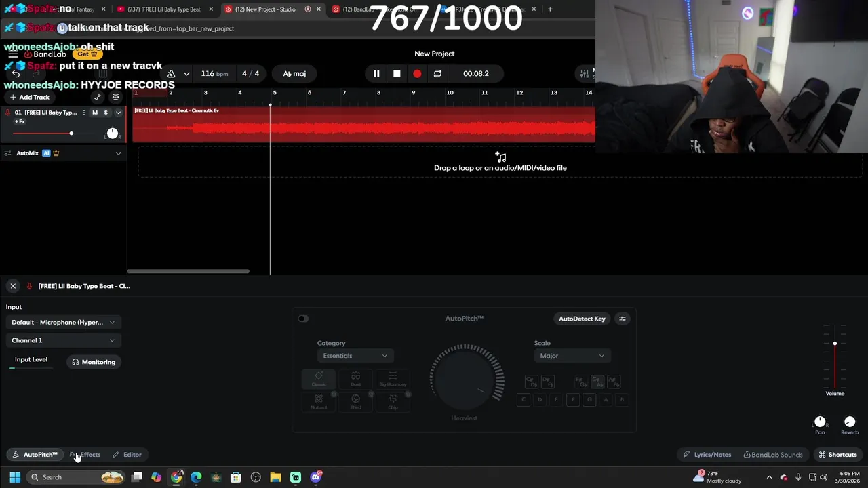The image size is (868, 488).
Task: Switch to the Fx Effects tab
Action: click(x=85, y=455)
